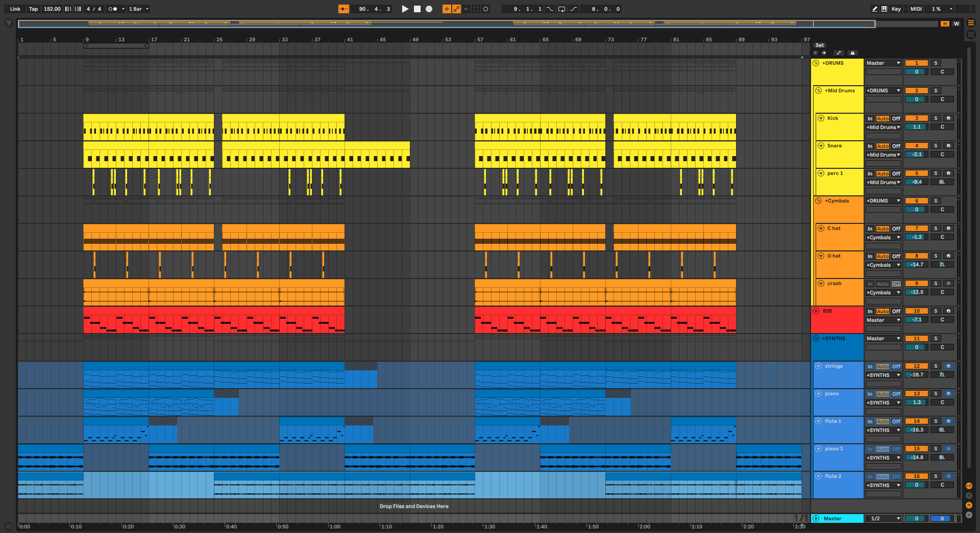Enable the Arrangement Loop switch
The image size is (980, 533).
tap(561, 9)
